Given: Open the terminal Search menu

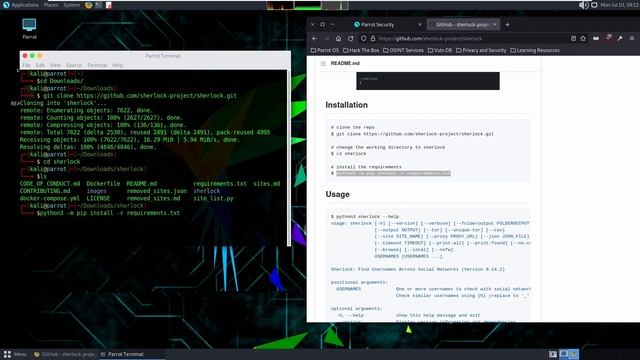Looking at the screenshot, I should click(x=74, y=65).
